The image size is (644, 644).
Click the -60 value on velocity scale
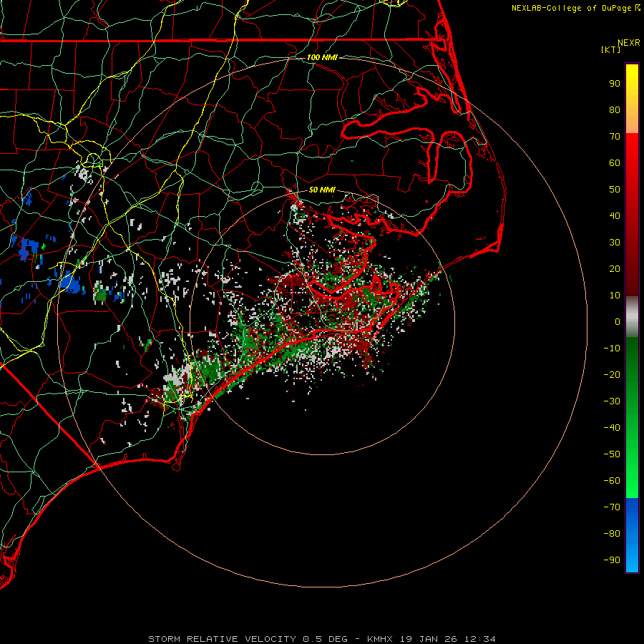[612, 481]
